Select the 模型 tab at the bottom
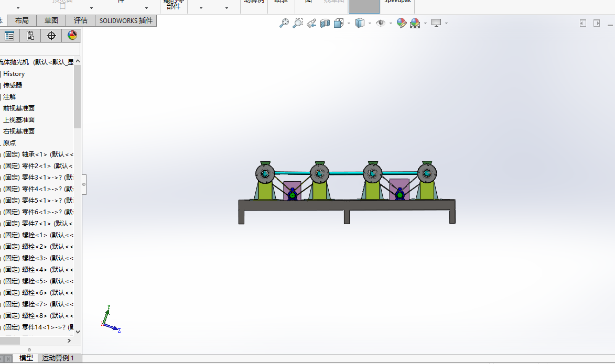 26,358
